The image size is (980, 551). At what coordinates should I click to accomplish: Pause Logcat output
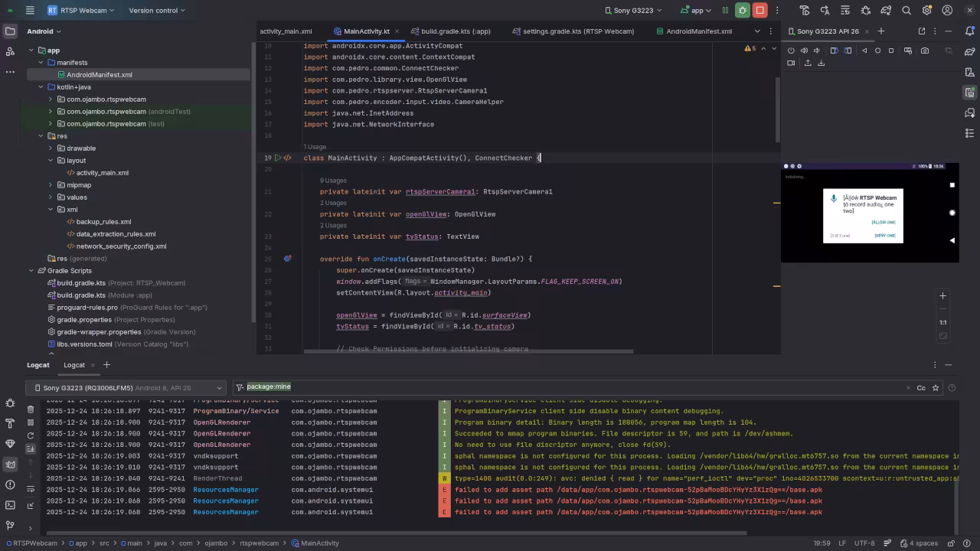click(x=31, y=422)
